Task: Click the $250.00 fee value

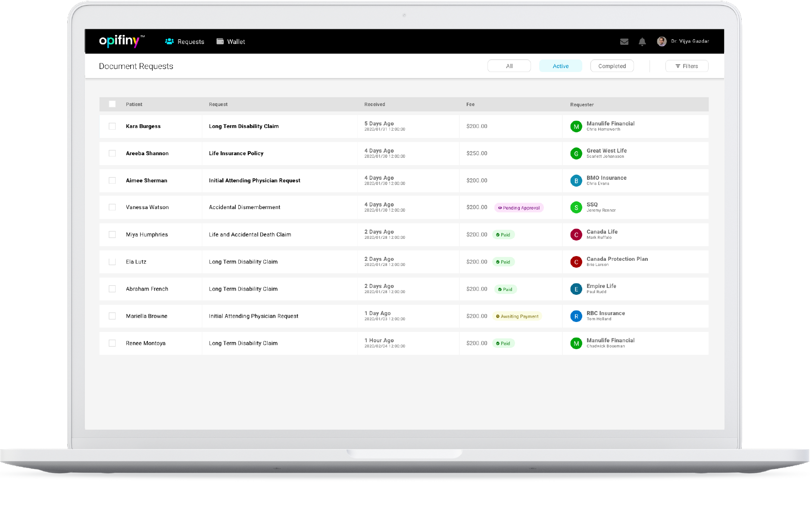Action: (x=477, y=153)
